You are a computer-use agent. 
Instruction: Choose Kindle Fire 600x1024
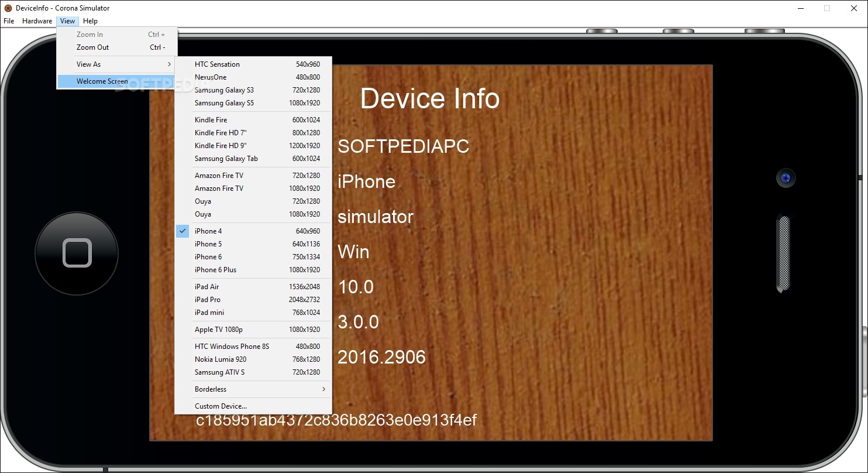click(x=253, y=120)
